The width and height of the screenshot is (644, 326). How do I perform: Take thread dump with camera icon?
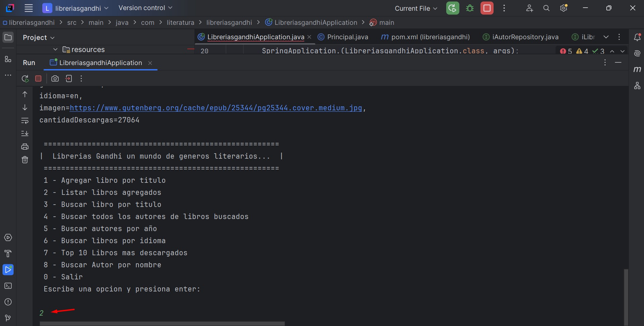point(55,78)
